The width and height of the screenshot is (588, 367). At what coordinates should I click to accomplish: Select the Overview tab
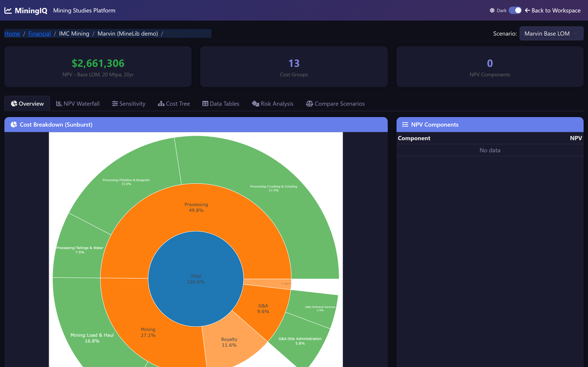pyautogui.click(x=27, y=104)
